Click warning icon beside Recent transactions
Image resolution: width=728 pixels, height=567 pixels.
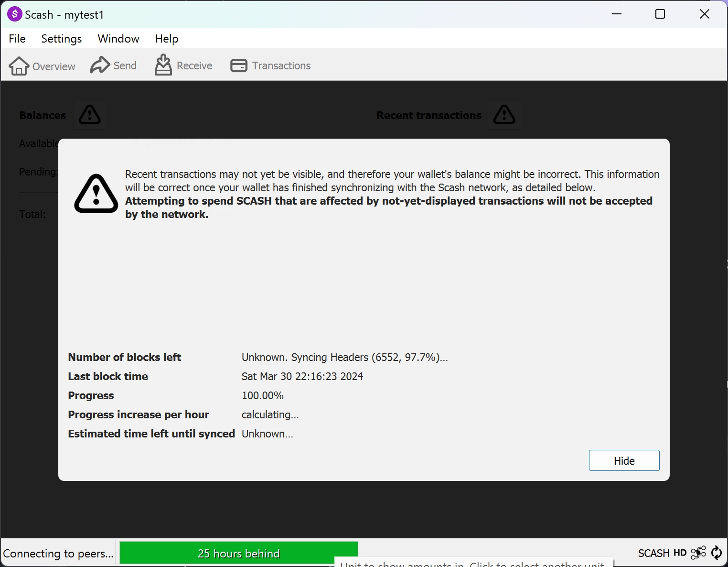504,115
